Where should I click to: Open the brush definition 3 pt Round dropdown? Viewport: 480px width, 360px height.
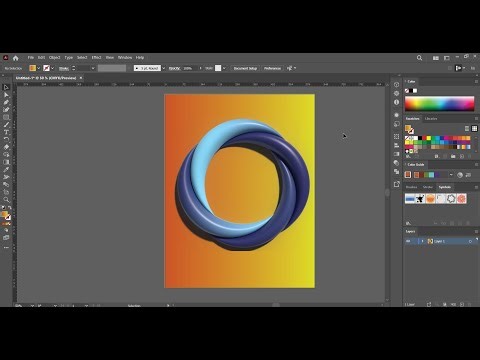[163, 68]
